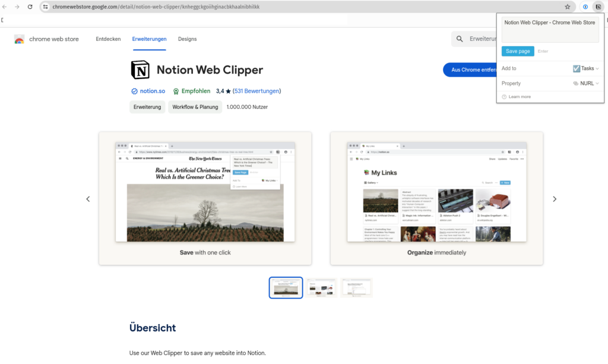Click Chrome Web Store rainbow logo
This screenshot has height=364, width=608.
click(x=19, y=39)
